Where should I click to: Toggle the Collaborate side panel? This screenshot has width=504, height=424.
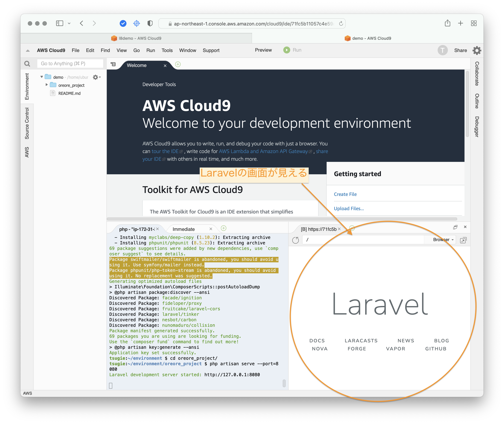click(x=477, y=74)
